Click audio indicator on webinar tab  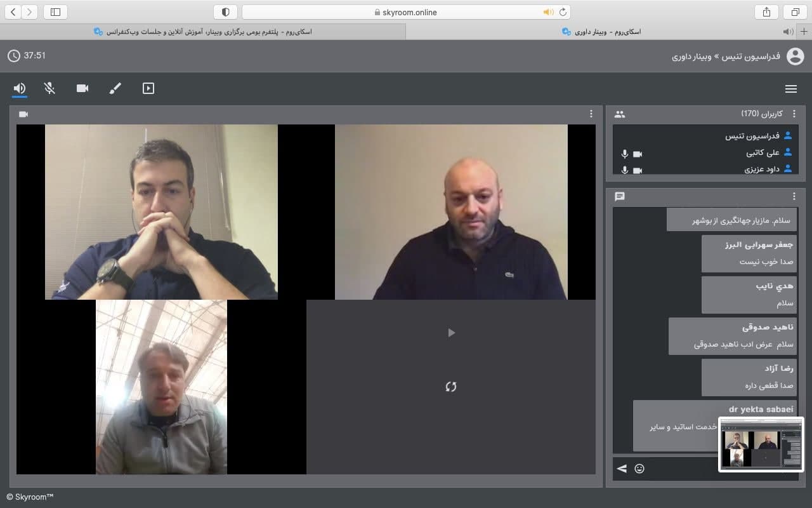(788, 32)
